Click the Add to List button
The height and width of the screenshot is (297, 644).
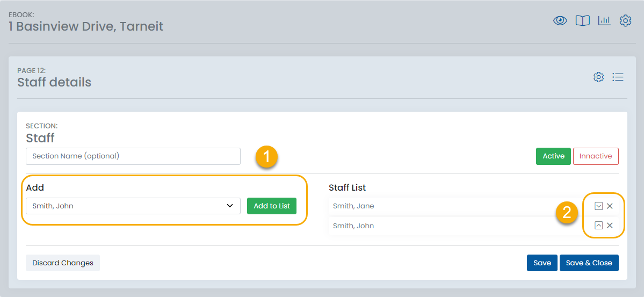[272, 206]
